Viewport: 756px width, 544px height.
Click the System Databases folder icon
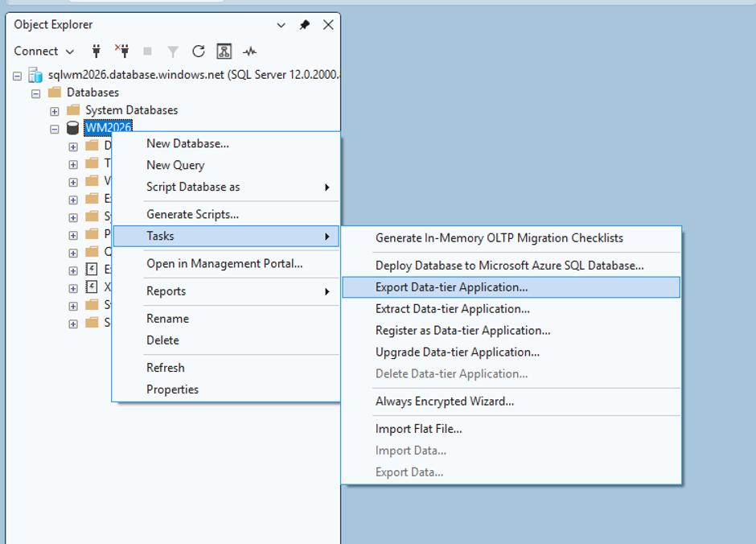point(73,110)
